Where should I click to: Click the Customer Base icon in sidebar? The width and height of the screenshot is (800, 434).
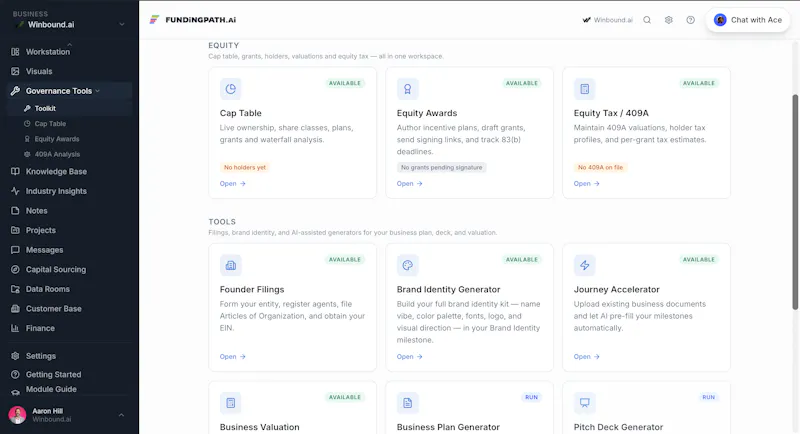[x=15, y=309]
